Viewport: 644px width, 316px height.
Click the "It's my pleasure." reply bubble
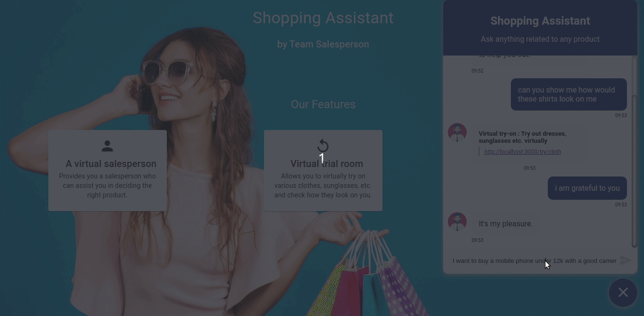tap(506, 223)
